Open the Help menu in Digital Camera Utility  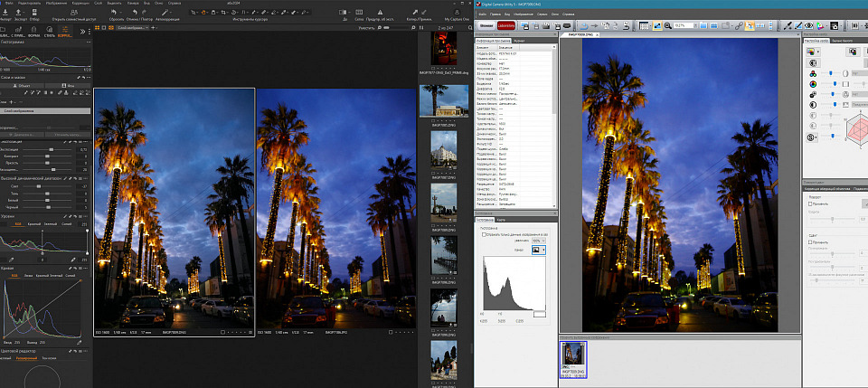[568, 14]
